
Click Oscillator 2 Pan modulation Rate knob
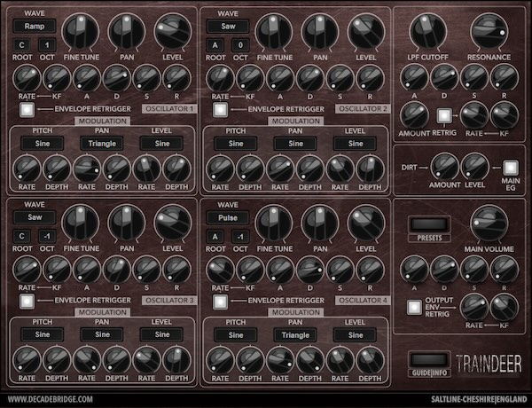pyautogui.click(x=280, y=169)
